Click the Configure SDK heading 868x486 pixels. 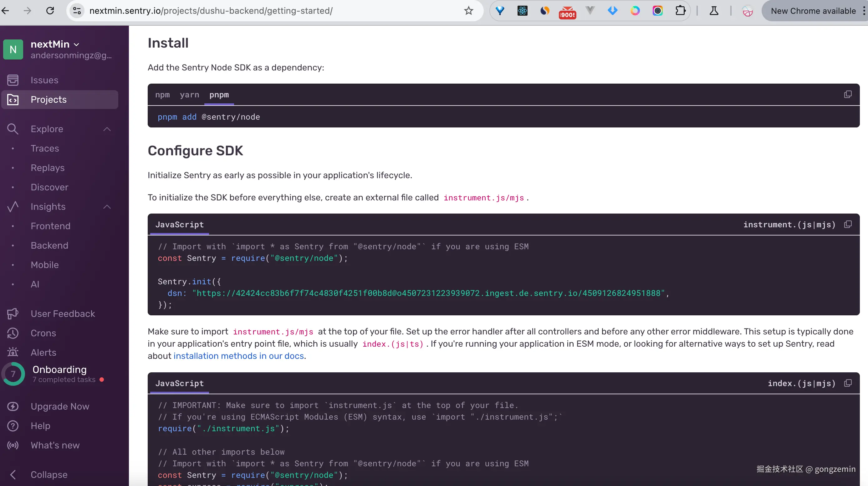click(195, 151)
